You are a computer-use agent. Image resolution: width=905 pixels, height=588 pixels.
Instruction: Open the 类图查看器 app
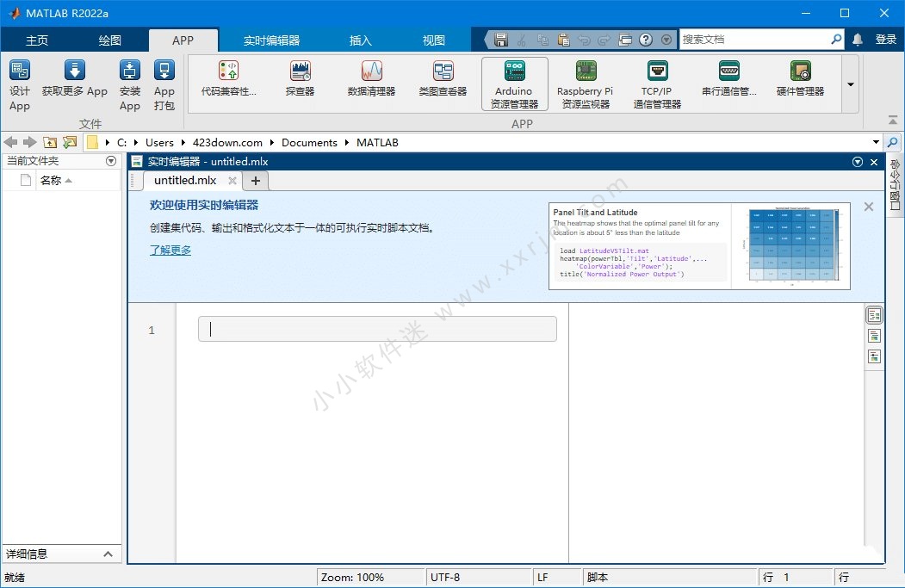[443, 79]
